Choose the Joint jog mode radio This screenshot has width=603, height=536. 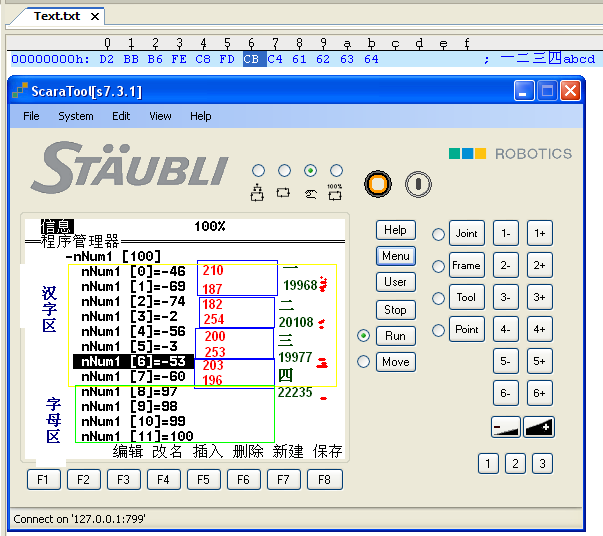click(438, 234)
